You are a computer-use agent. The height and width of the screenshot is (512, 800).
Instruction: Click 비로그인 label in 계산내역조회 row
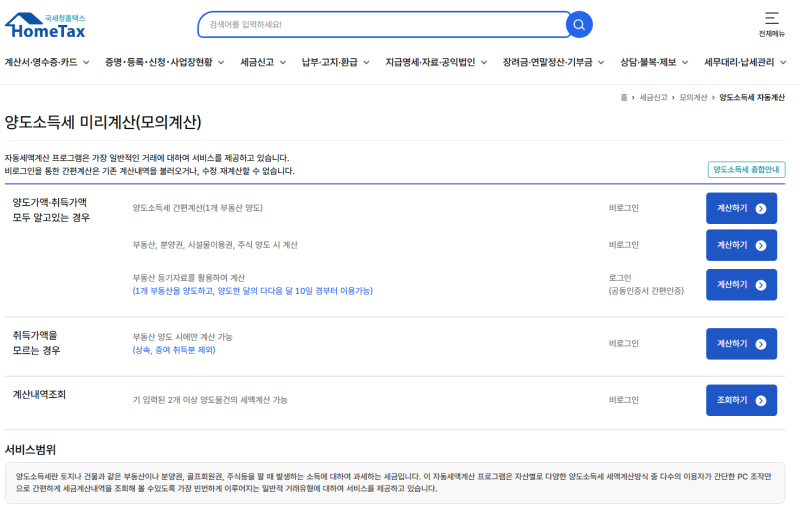pyautogui.click(x=623, y=400)
